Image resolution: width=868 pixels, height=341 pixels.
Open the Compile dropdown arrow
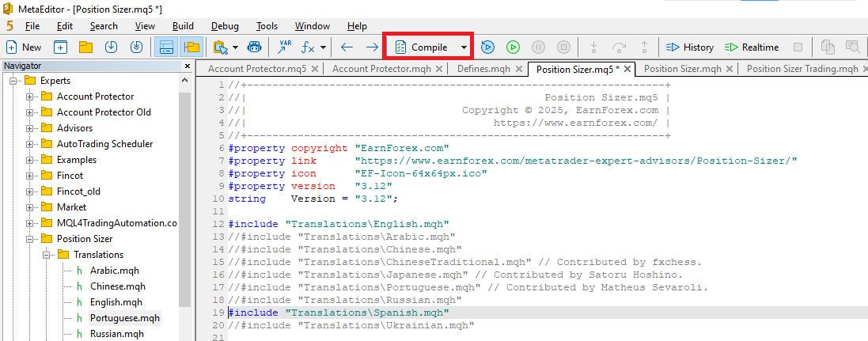point(463,47)
